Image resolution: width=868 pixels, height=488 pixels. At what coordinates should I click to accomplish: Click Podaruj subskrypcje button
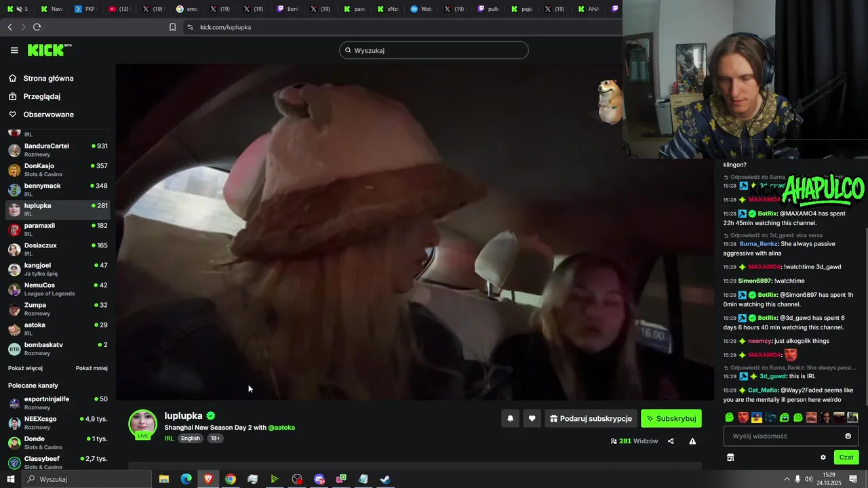[591, 419]
